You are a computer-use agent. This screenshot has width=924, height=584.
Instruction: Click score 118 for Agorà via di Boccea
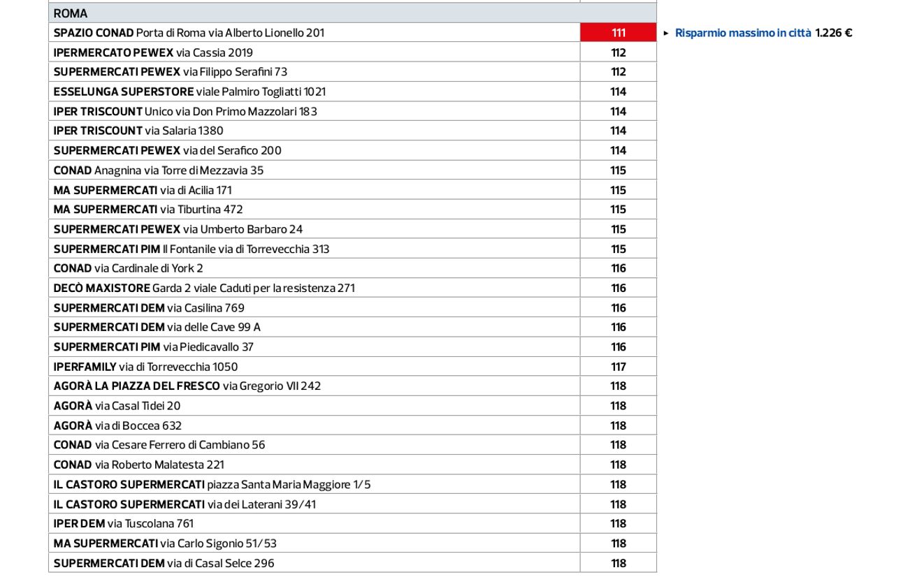[618, 425]
